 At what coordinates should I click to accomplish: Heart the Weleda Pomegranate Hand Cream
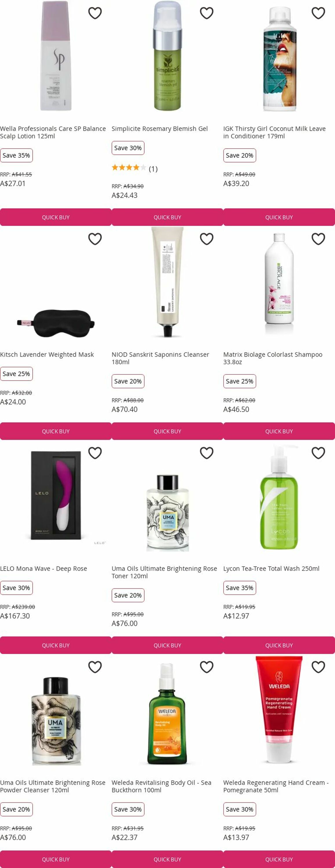[x=318, y=667]
